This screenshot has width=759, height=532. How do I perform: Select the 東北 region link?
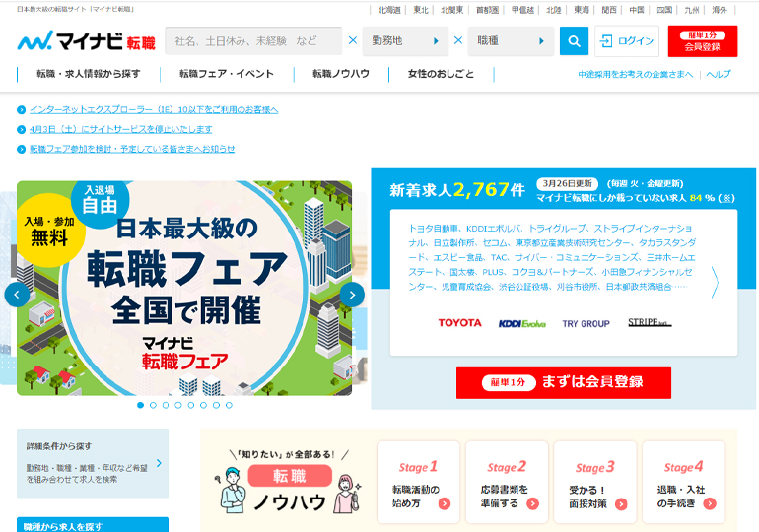point(421,10)
